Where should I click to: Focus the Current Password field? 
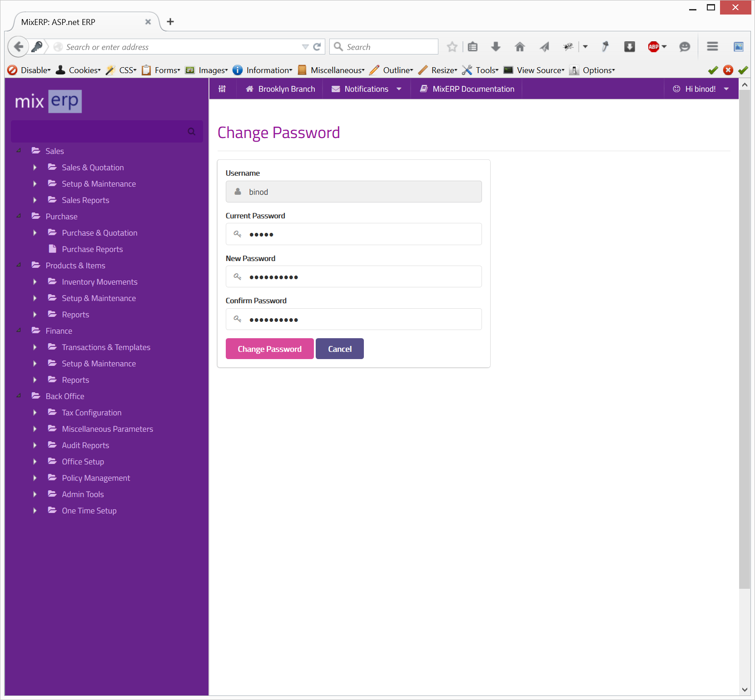click(354, 234)
